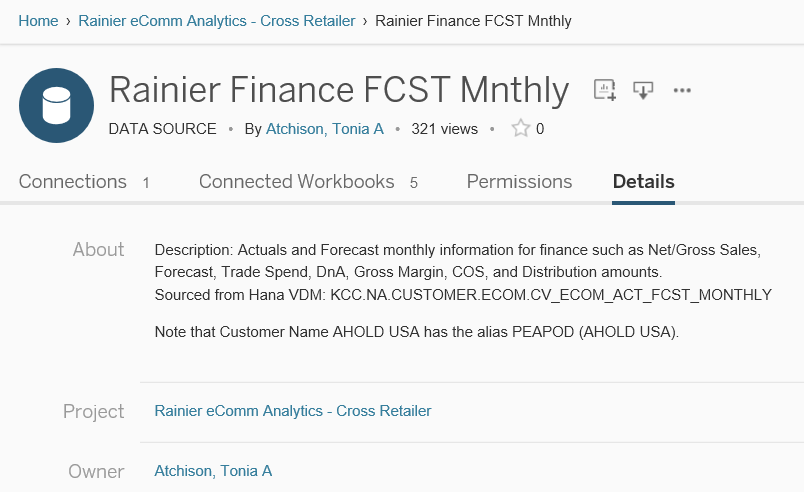The width and height of the screenshot is (804, 492).
Task: Click the large Rainier Finance FCST Mnthly page title
Action: (x=338, y=90)
